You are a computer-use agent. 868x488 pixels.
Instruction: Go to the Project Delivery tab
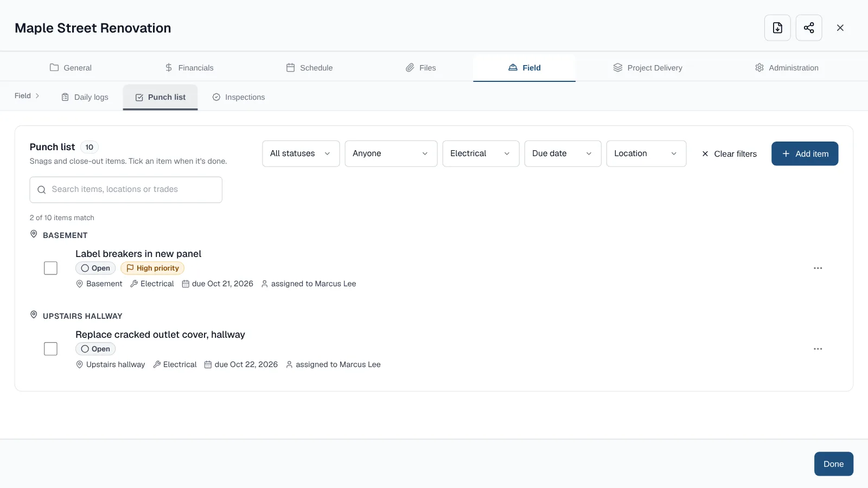(x=648, y=68)
